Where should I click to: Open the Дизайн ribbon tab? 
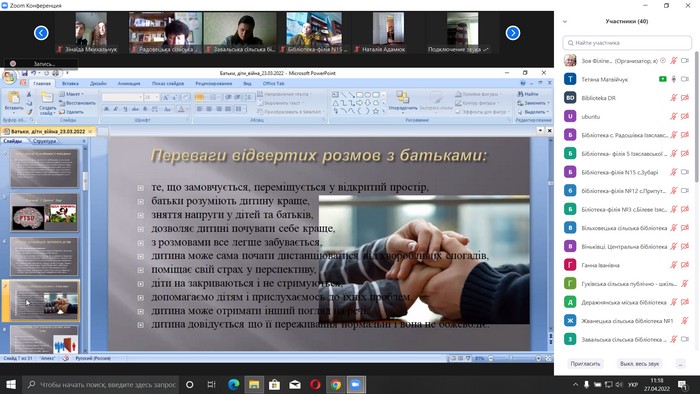click(x=98, y=83)
